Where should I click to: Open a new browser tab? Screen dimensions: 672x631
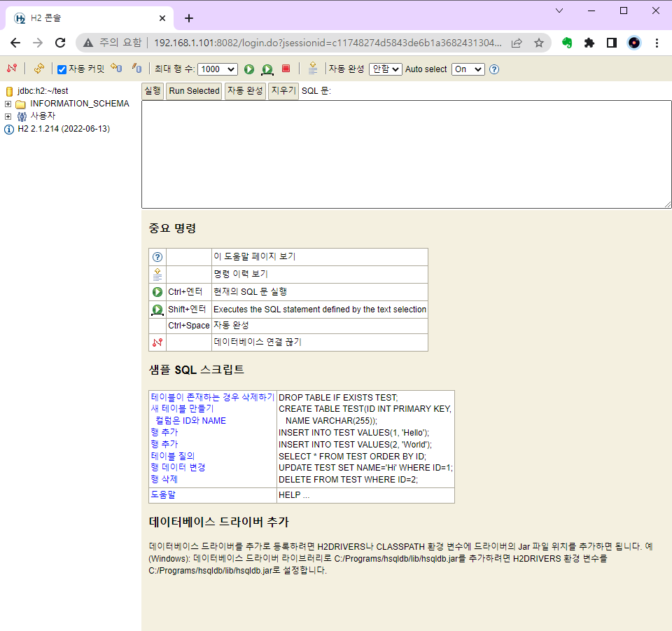coord(189,18)
